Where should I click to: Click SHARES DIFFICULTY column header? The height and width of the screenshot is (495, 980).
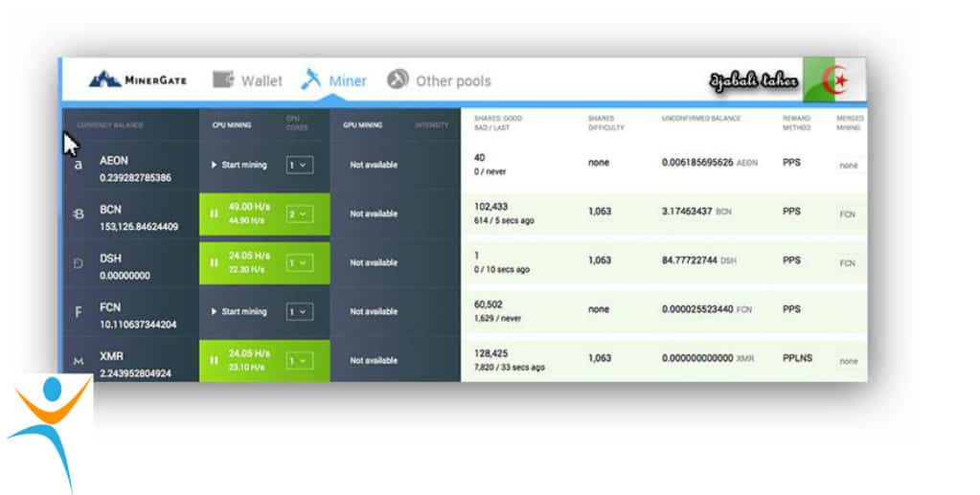click(605, 123)
